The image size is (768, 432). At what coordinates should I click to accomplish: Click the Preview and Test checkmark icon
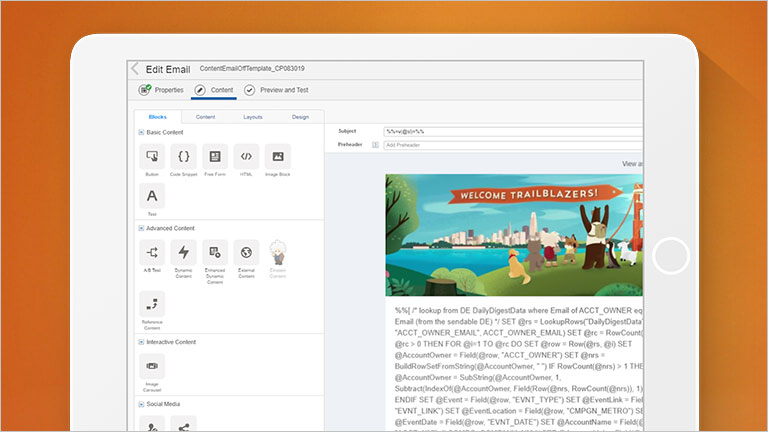click(x=249, y=90)
